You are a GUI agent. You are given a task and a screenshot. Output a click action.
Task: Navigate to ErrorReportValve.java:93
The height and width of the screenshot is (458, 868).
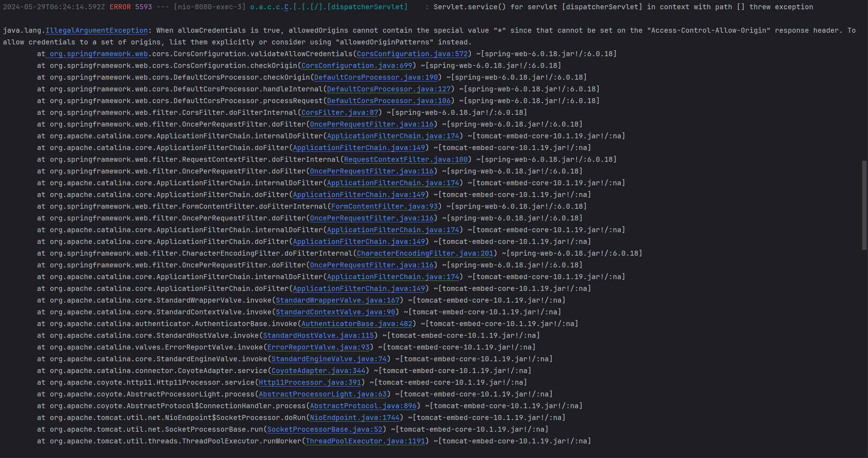(x=318, y=347)
